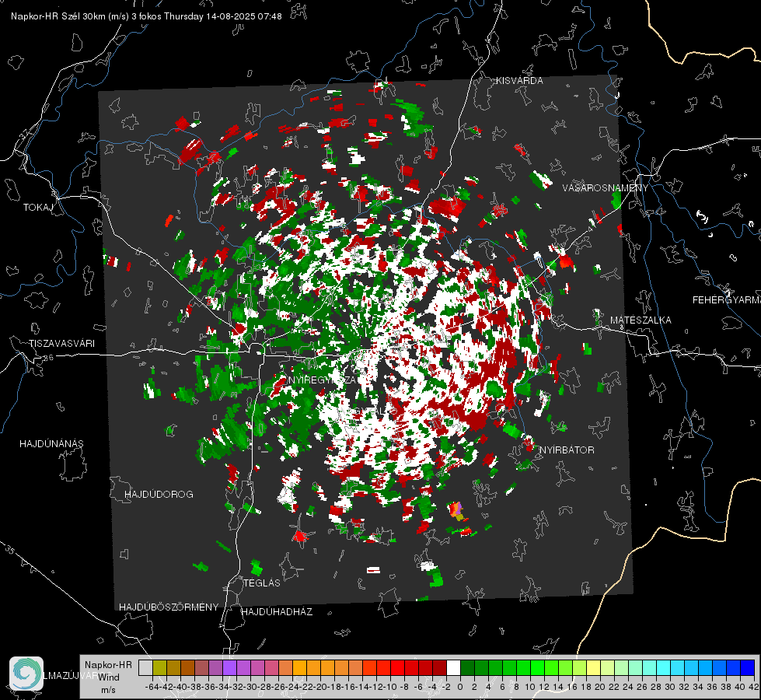Select the TOKAJ city label
The width and height of the screenshot is (761, 700).
tap(38, 208)
